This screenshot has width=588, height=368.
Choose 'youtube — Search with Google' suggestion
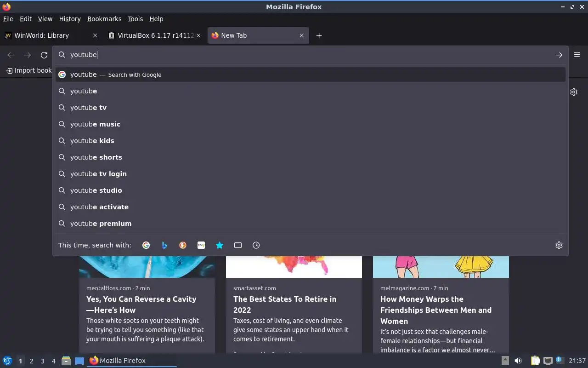(x=311, y=75)
